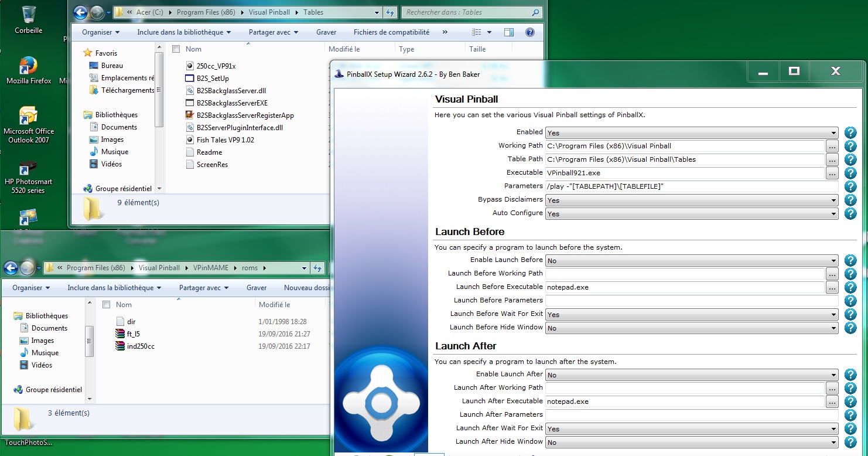Tick select-all checkbox in Tables window header
This screenshot has height=456, width=868.
176,49
